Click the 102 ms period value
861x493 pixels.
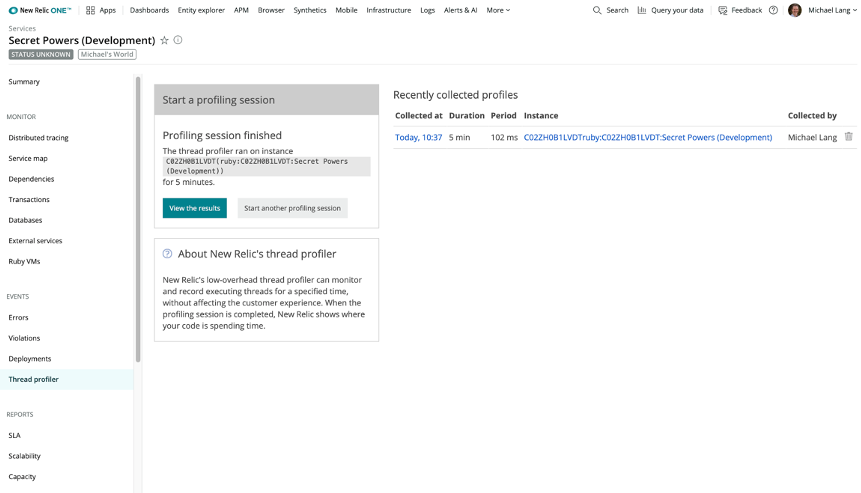(504, 137)
